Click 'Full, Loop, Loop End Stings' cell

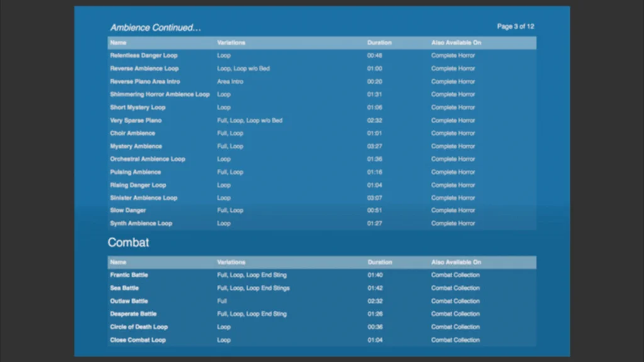[253, 288]
